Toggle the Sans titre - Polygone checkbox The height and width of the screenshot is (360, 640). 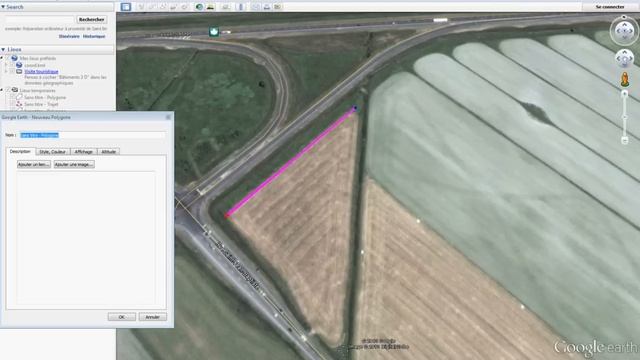12,97
